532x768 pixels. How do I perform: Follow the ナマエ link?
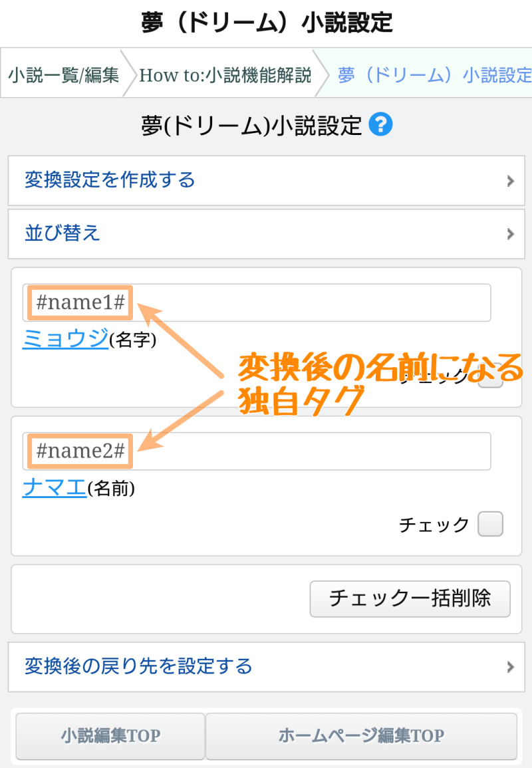55,488
